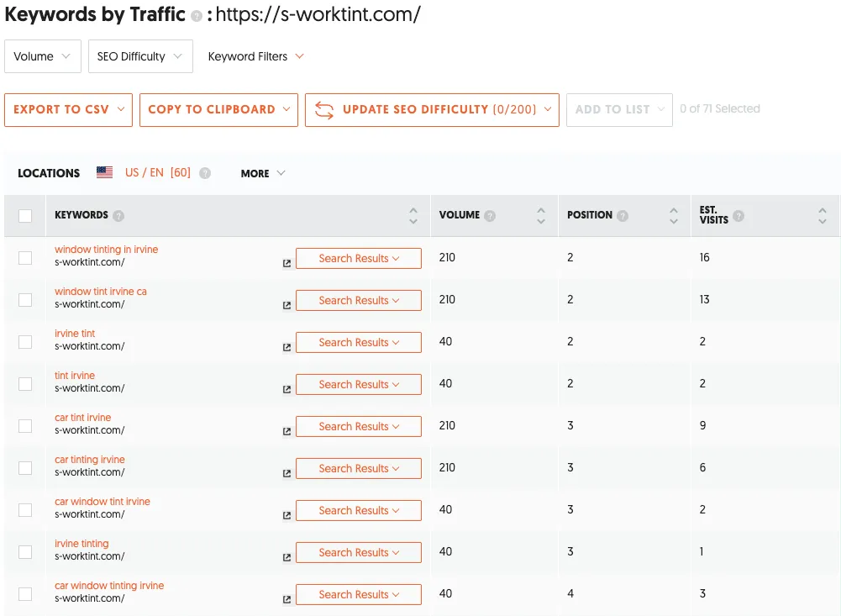Open external link for 'window tinting in irvine'

click(286, 263)
